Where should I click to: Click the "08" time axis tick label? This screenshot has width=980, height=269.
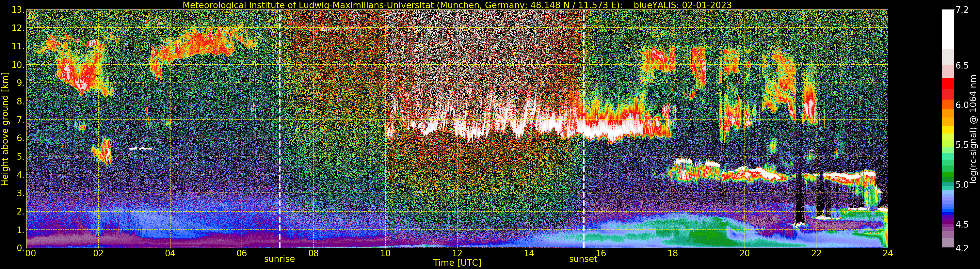coord(313,253)
